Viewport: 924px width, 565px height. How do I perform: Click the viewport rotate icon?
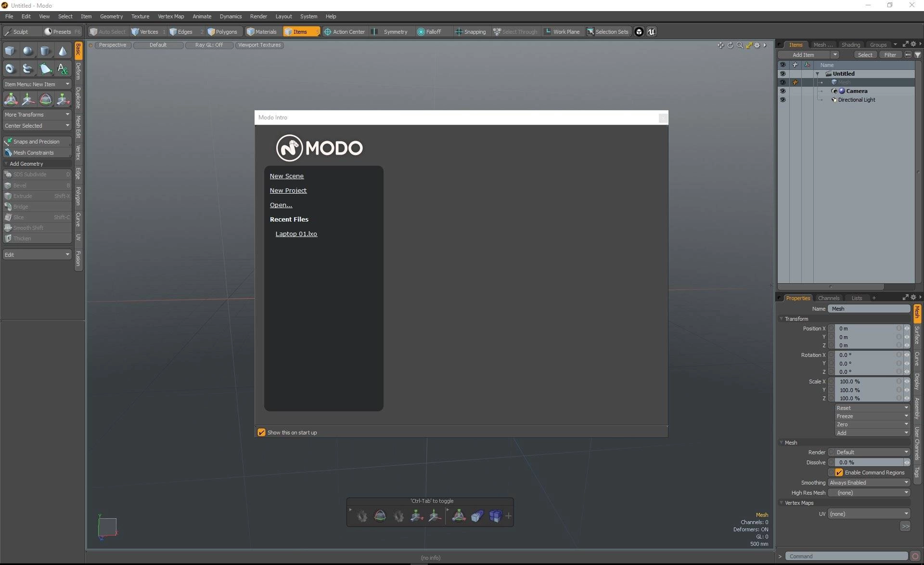730,45
